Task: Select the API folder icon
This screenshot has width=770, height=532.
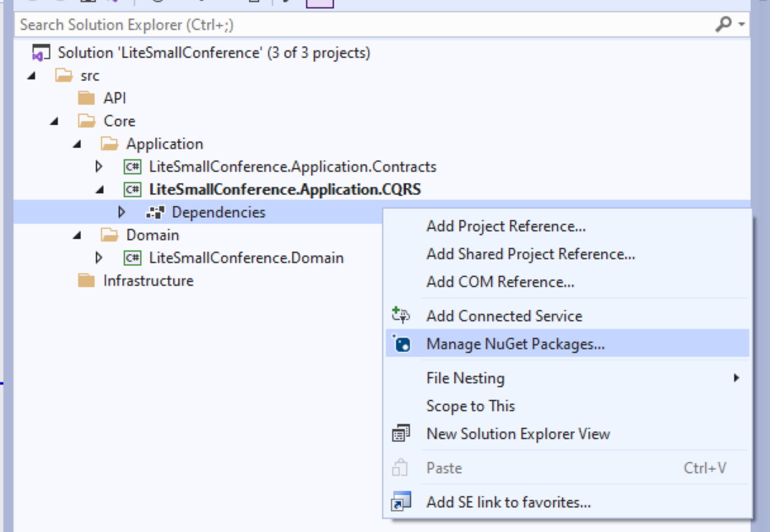Action: 87,98
